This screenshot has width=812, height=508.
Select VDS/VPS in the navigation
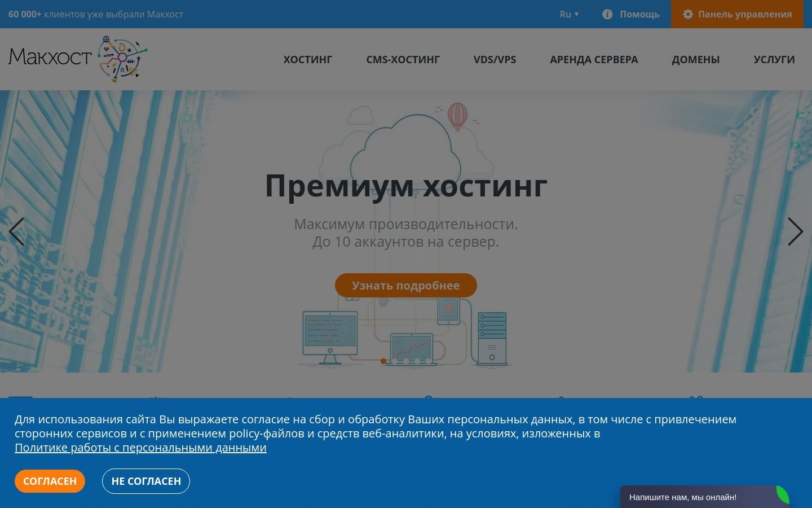pos(495,59)
